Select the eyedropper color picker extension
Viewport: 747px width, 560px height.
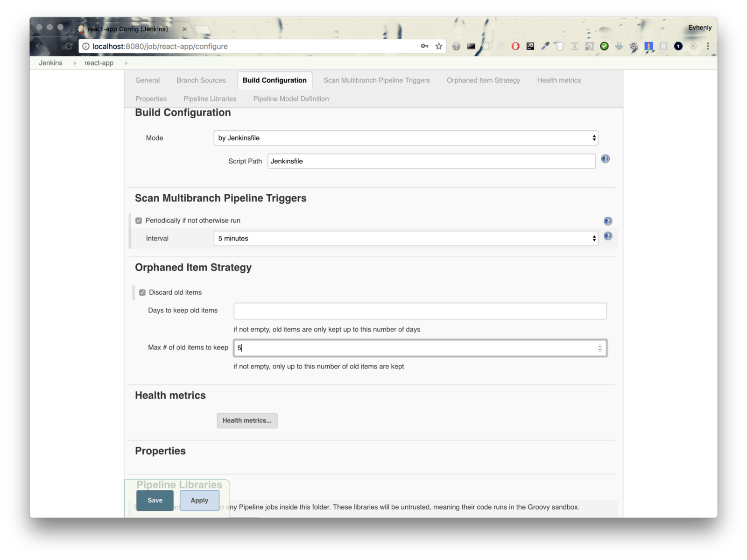pyautogui.click(x=545, y=46)
